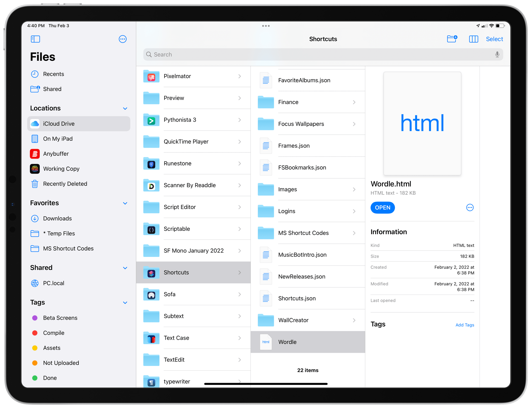Click the WallCreator folder item

(307, 320)
